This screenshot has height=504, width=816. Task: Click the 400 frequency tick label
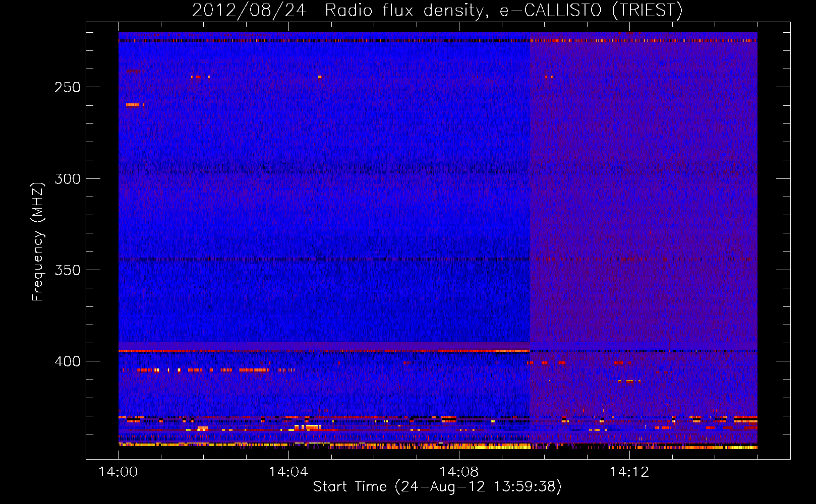(x=68, y=361)
